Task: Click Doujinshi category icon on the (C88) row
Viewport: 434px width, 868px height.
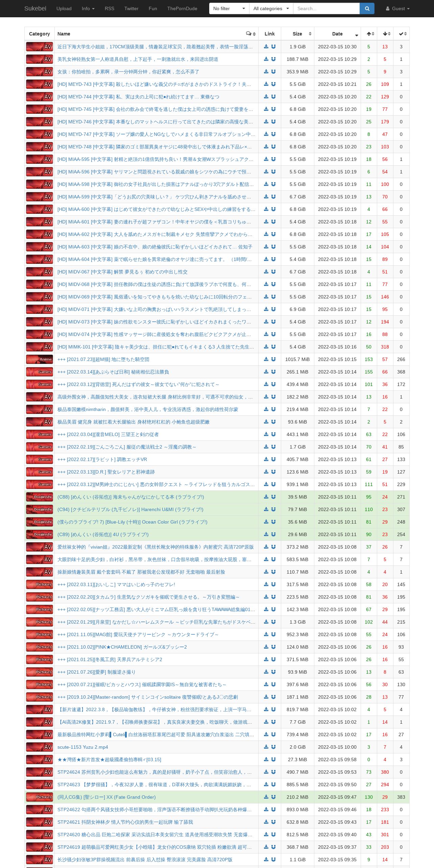Action: click(40, 497)
